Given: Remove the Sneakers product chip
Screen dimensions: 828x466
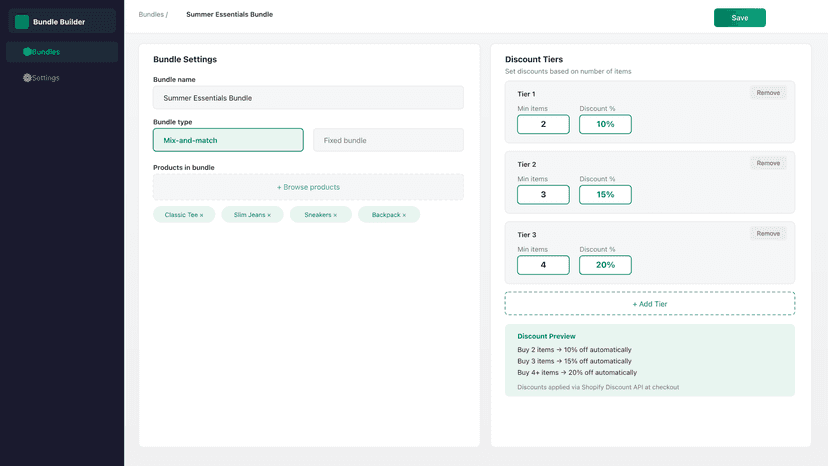Looking at the screenshot, I should 335,215.
